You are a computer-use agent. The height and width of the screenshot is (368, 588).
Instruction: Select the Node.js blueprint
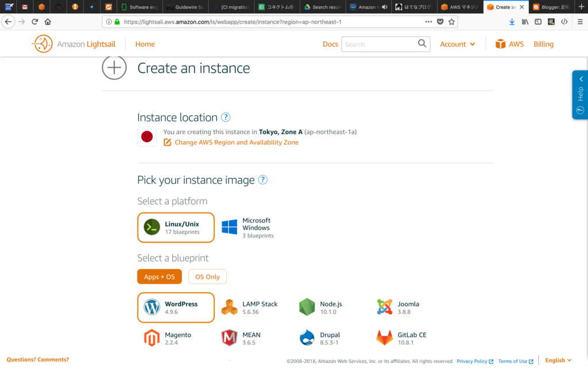click(x=322, y=308)
